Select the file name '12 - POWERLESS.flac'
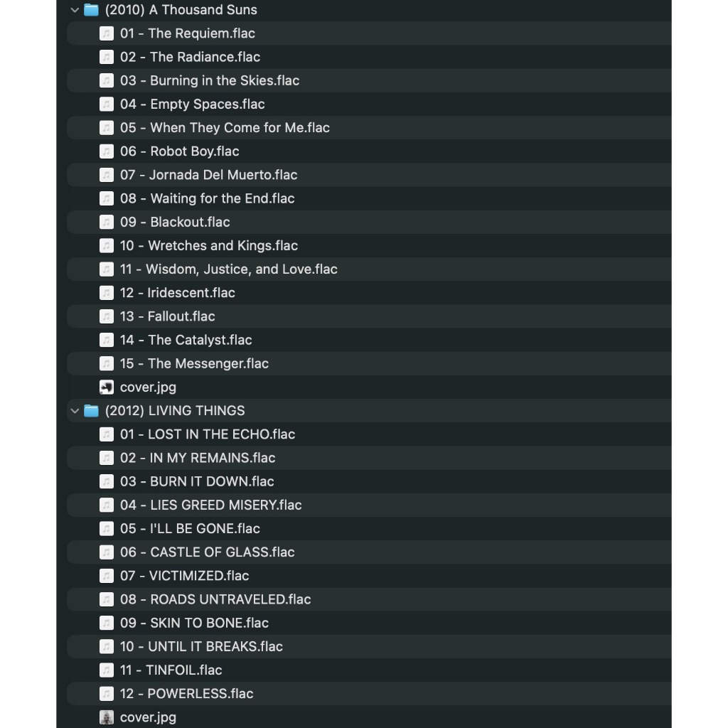The height and width of the screenshot is (728, 728). [187, 694]
